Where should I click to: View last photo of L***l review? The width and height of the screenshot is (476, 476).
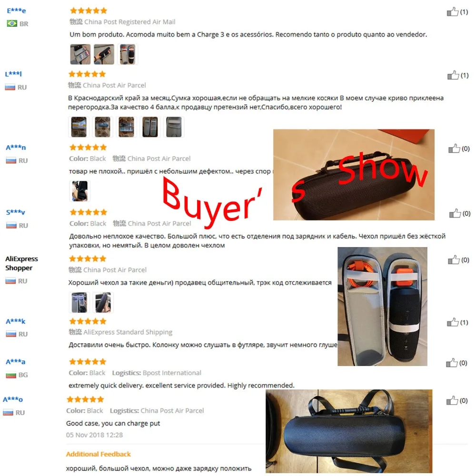coord(174,127)
